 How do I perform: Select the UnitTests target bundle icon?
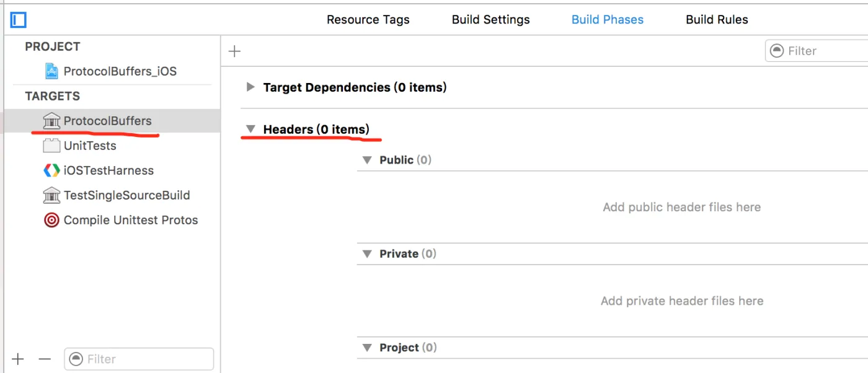52,146
